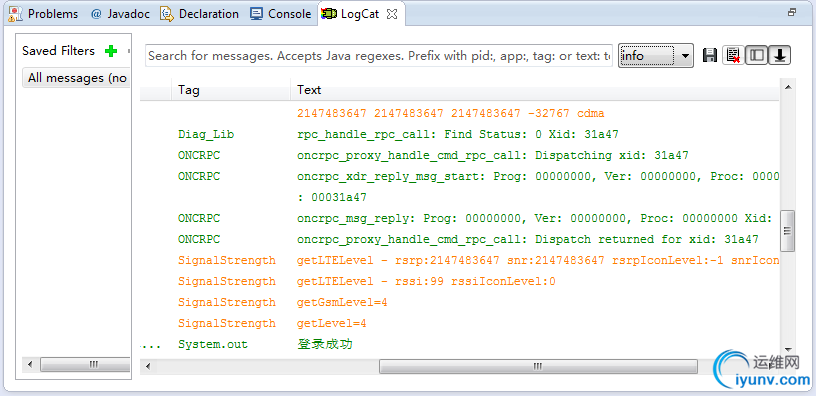Clear the LogCat log
Screen dimensions: 816x396
[733, 55]
